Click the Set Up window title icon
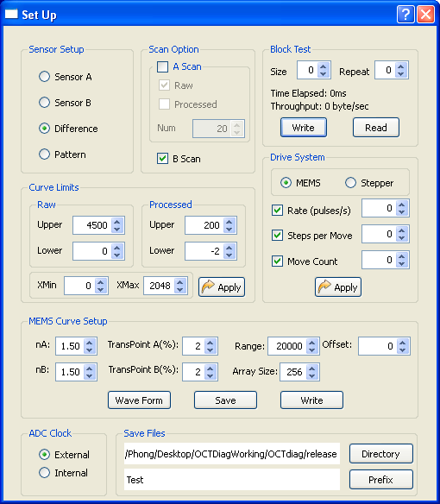The image size is (440, 504). click(x=11, y=14)
